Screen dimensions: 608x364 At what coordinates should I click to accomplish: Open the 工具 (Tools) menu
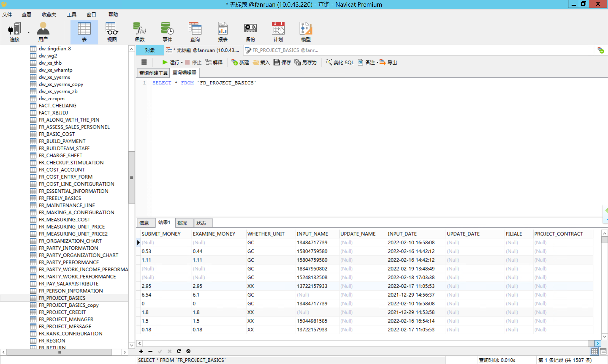(x=72, y=15)
